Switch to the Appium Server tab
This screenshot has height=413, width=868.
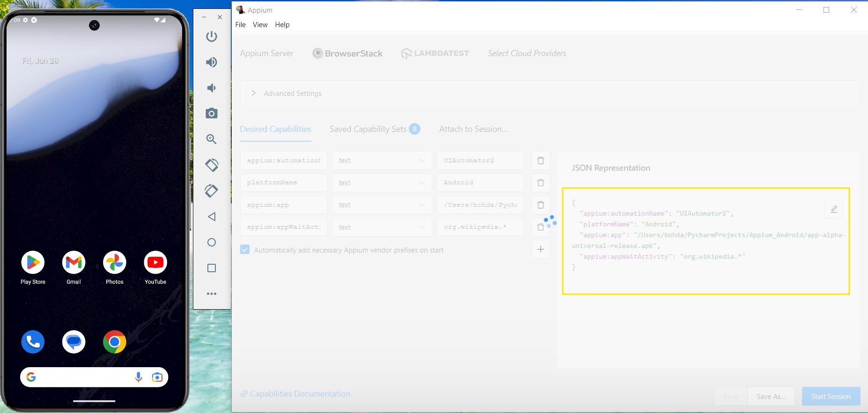click(266, 53)
